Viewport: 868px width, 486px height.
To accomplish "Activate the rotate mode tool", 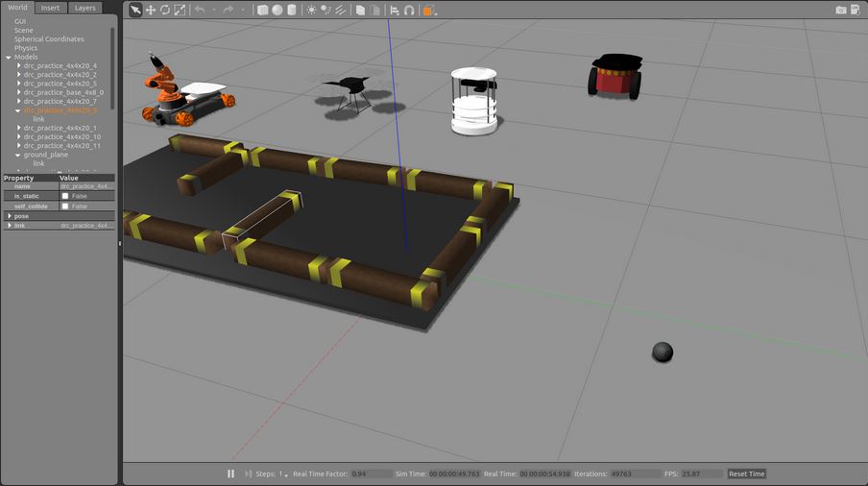I will [165, 10].
